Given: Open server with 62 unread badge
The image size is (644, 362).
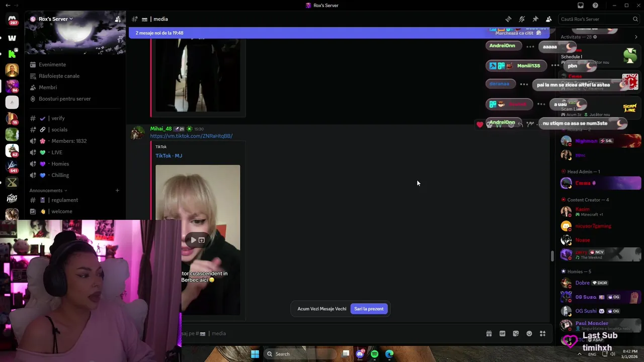Looking at the screenshot, I should [12, 150].
